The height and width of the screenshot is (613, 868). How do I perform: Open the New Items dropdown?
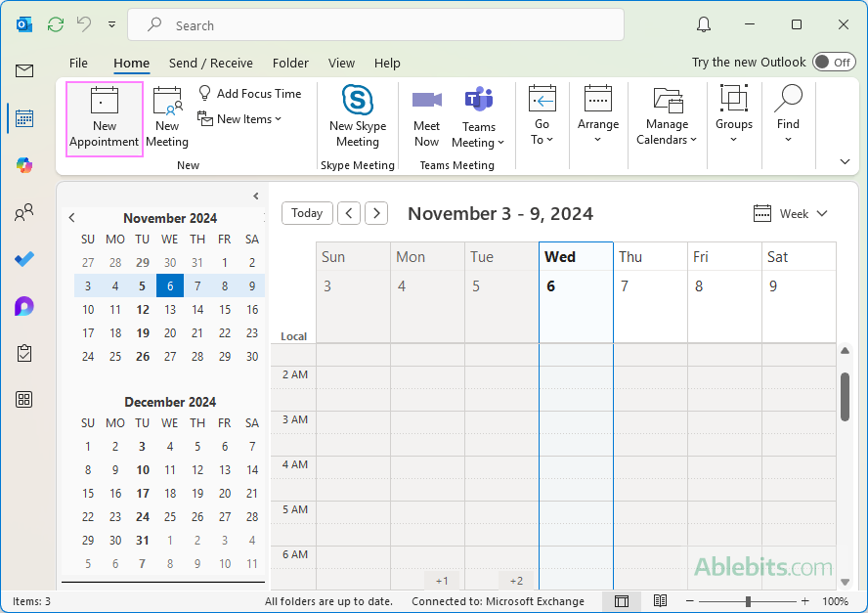(x=240, y=118)
